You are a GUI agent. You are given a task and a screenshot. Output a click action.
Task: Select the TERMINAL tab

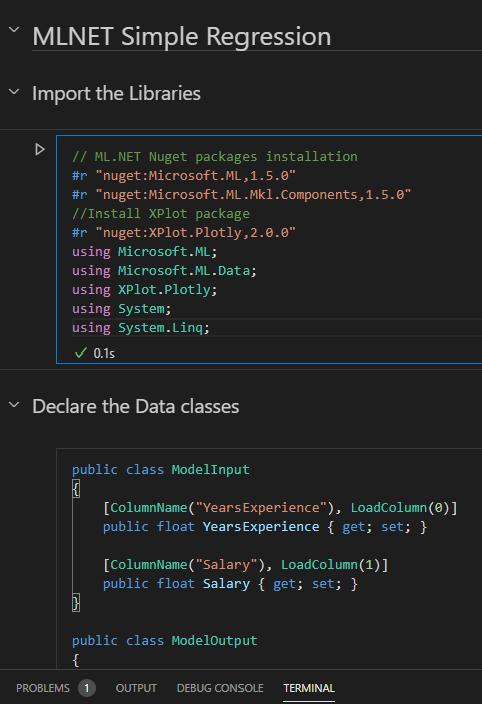pyautogui.click(x=309, y=688)
